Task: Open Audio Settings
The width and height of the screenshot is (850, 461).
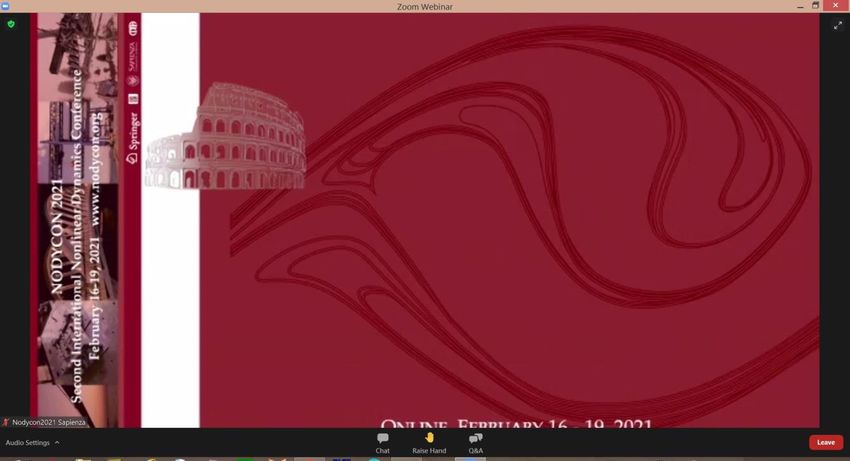Action: pyautogui.click(x=27, y=443)
